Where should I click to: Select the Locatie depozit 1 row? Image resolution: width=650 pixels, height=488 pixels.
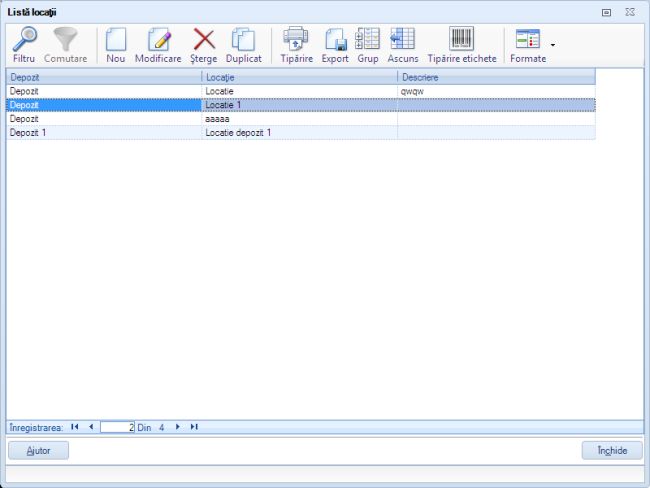(299, 132)
